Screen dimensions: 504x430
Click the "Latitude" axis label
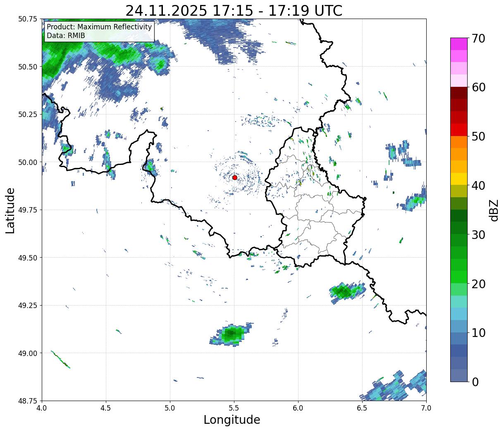click(x=10, y=210)
